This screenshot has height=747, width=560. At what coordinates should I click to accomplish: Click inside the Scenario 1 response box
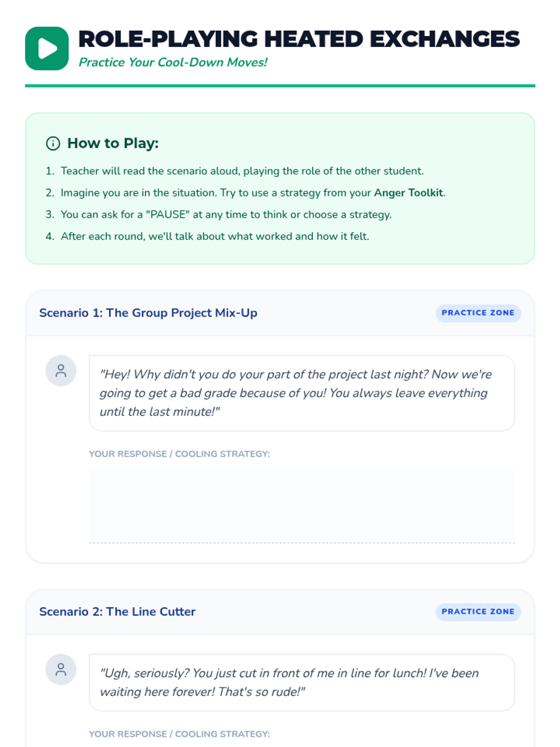click(301, 506)
